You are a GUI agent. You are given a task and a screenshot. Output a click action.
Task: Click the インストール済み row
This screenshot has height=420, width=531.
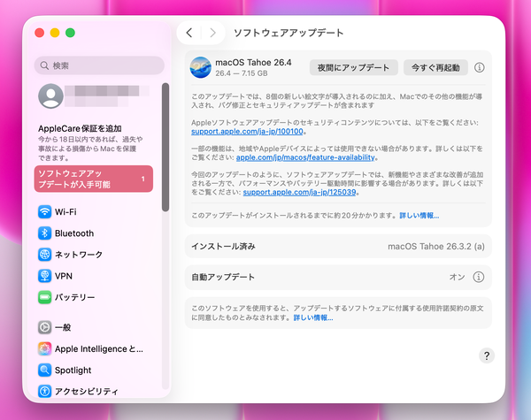tap(338, 246)
